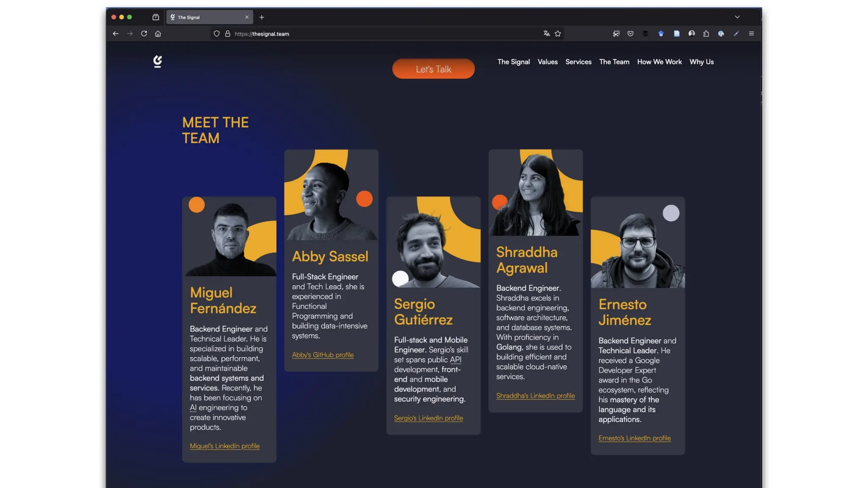The height and width of the screenshot is (488, 868).
Task: Click the back navigation arrow
Action: pyautogui.click(x=116, y=33)
